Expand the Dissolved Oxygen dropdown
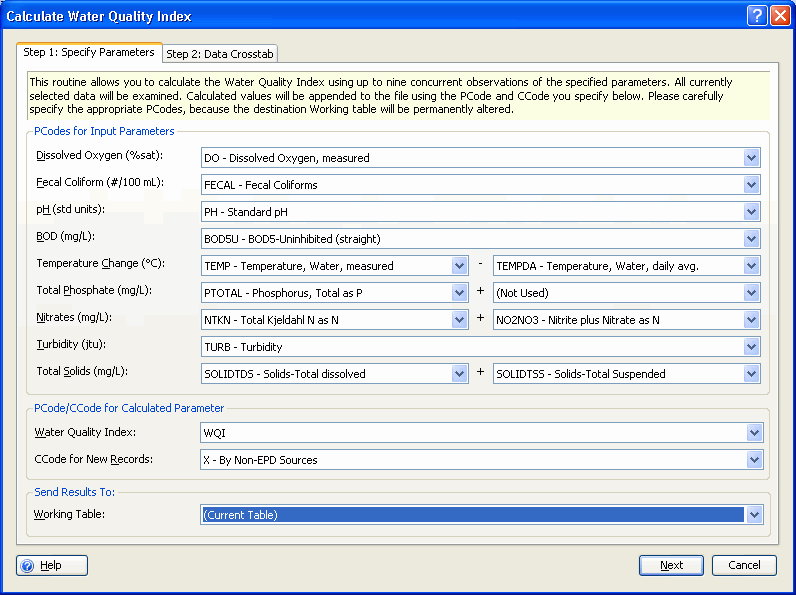 tap(752, 158)
